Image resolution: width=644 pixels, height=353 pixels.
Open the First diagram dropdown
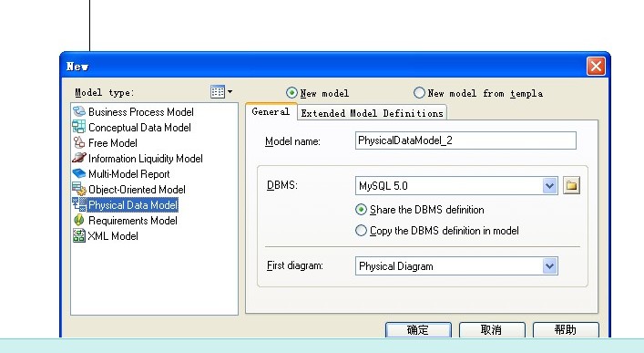(549, 265)
